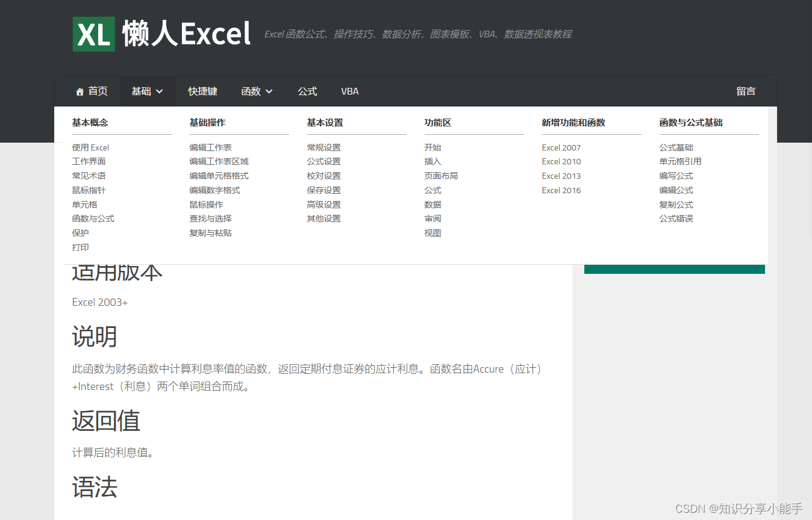Open the 其他设置 link
This screenshot has height=520, width=812.
pyautogui.click(x=324, y=218)
